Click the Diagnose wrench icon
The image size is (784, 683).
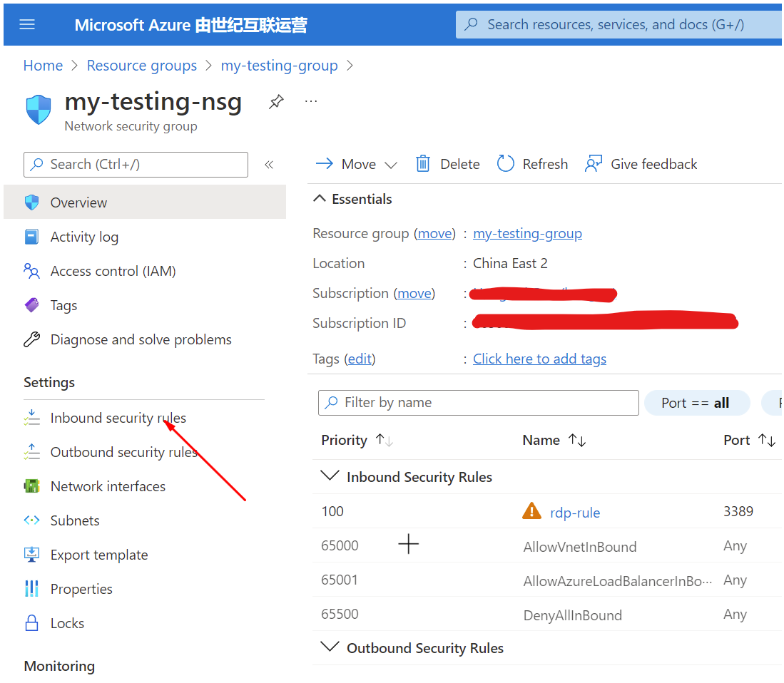point(32,339)
